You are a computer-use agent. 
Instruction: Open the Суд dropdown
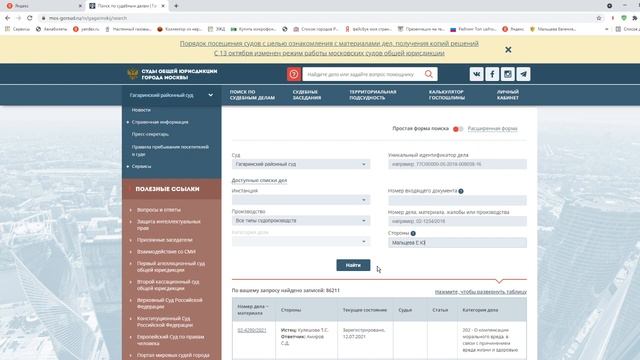[x=301, y=164]
